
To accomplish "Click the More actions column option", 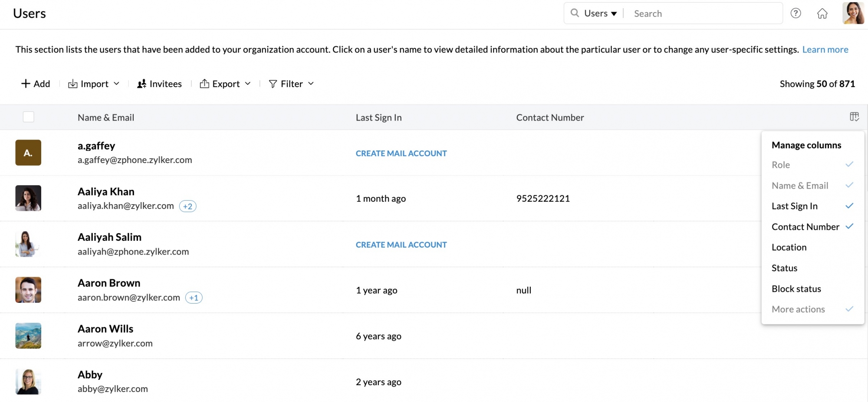I will tap(812, 309).
